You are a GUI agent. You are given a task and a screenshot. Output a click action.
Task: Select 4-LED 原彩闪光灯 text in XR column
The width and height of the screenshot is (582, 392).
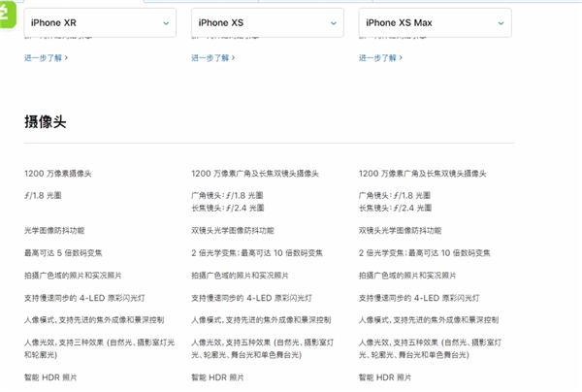pyautogui.click(x=113, y=298)
